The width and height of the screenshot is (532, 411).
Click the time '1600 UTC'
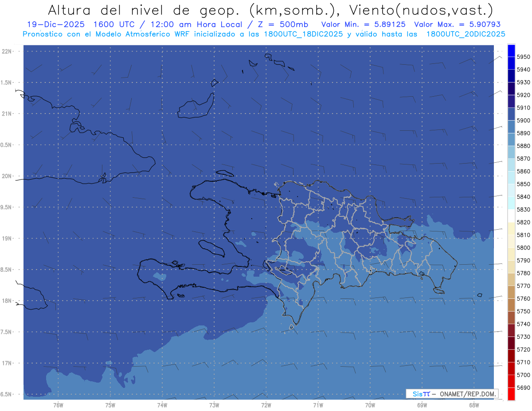114,25
